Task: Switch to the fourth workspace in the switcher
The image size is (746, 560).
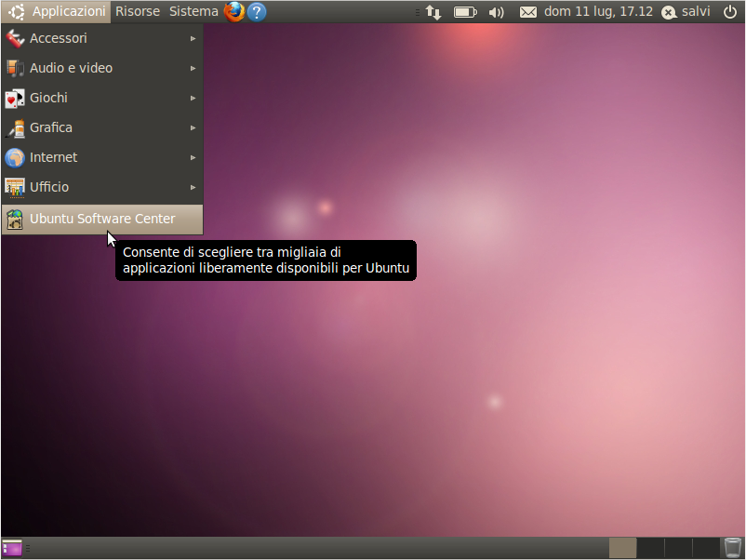Action: click(x=706, y=548)
